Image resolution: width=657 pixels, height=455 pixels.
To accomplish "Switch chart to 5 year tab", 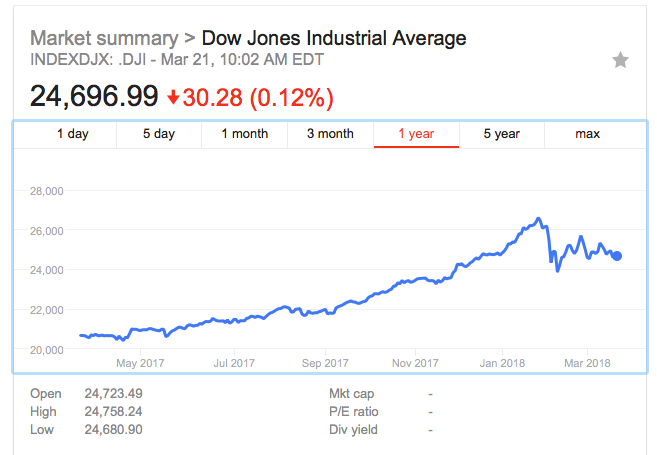I will (501, 134).
